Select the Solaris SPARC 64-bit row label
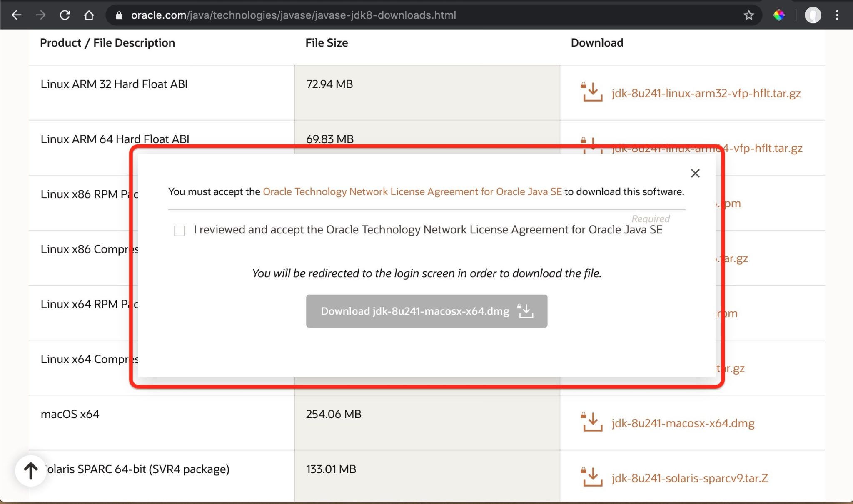This screenshot has width=853, height=504. click(x=137, y=469)
